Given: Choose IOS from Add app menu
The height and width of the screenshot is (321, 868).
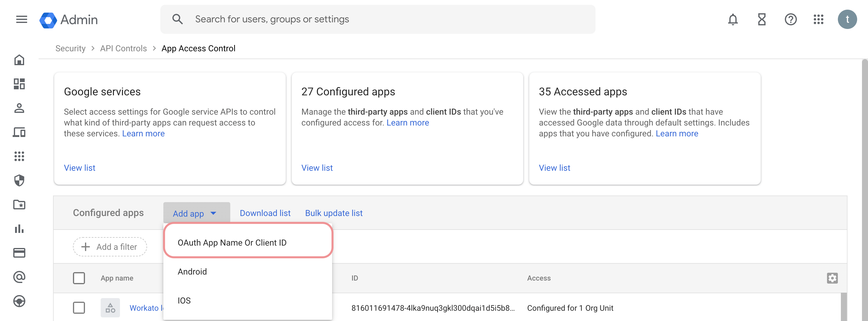Looking at the screenshot, I should (184, 300).
